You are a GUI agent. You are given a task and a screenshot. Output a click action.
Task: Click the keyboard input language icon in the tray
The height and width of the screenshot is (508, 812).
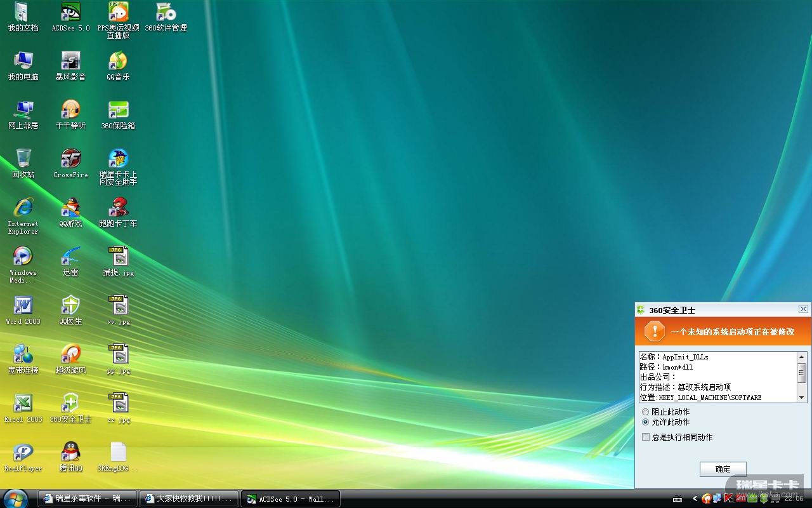coord(678,499)
